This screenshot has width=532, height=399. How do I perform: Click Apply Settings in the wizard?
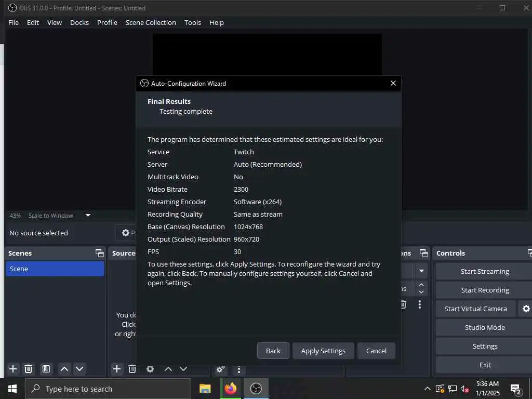click(x=323, y=351)
